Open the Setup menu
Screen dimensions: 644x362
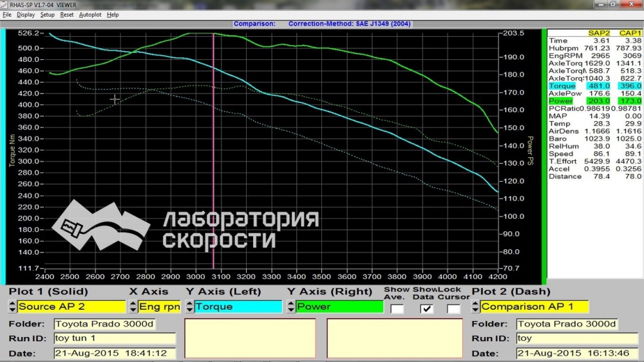pyautogui.click(x=47, y=14)
